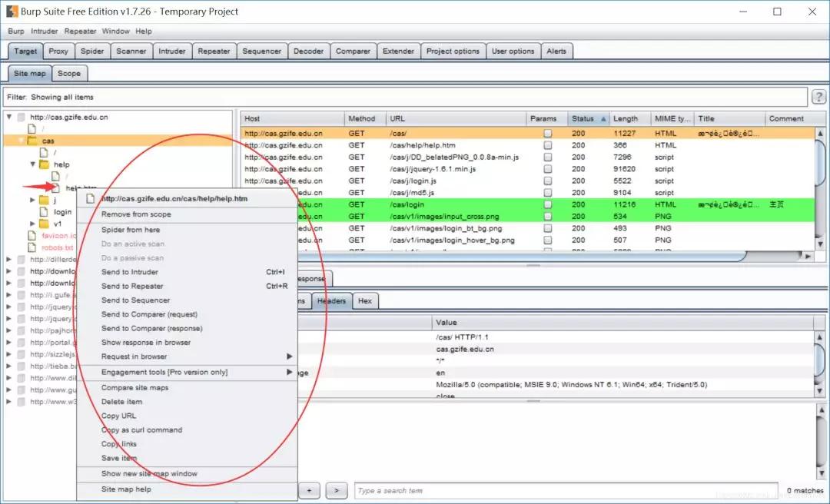Screen dimensions: 830x504
Task: Click the > next match button
Action: coord(337,490)
